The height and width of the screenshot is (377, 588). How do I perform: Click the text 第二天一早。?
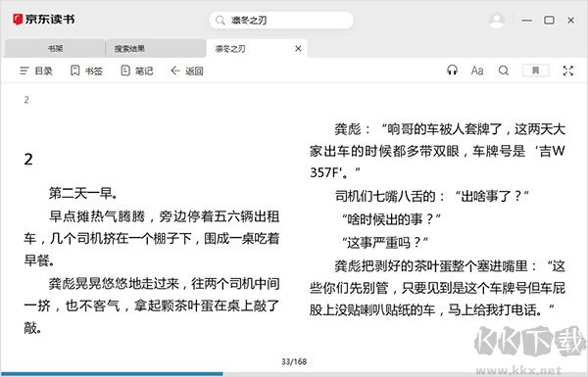[84, 194]
